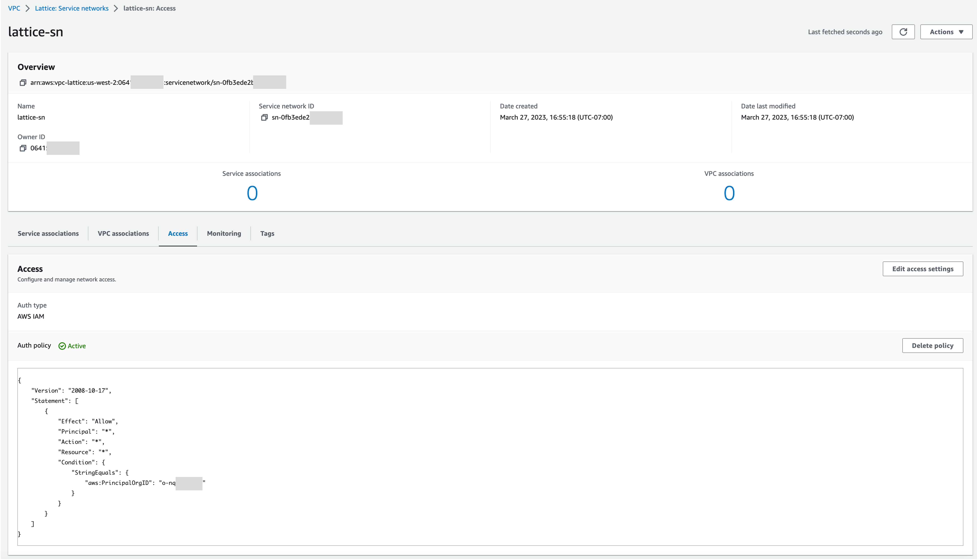Copy the service network ID sn-0fb3ede2
This screenshot has width=977, height=560.
pyautogui.click(x=264, y=118)
